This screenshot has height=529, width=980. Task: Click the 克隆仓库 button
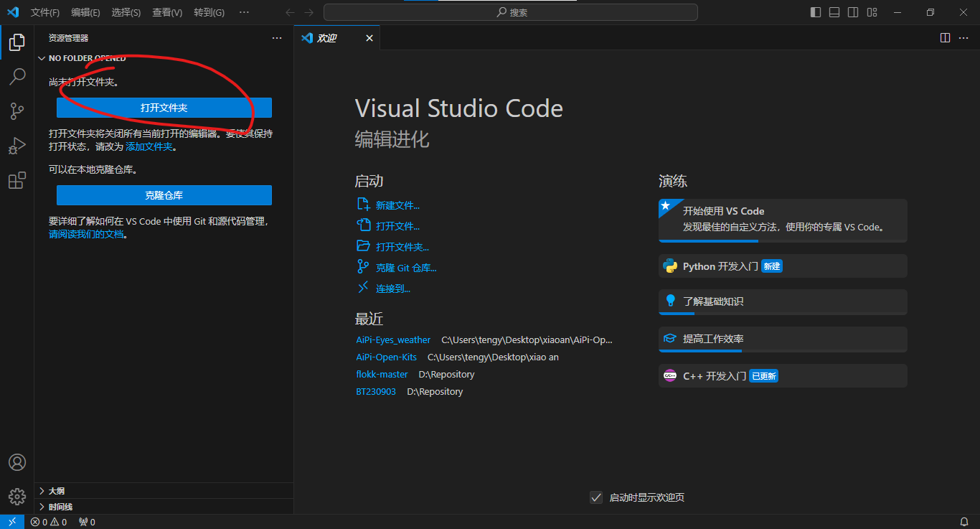164,195
